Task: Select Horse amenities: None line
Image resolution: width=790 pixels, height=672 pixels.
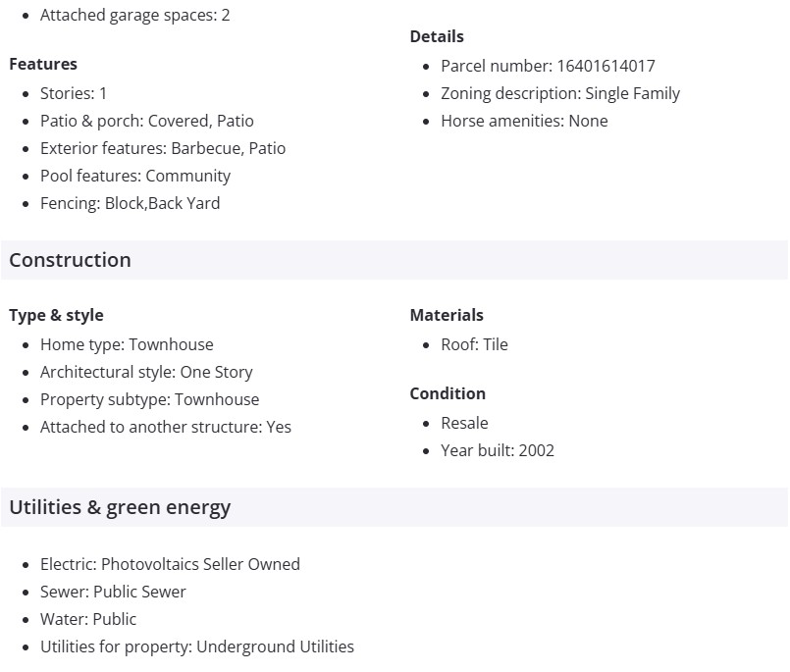Action: pos(524,121)
